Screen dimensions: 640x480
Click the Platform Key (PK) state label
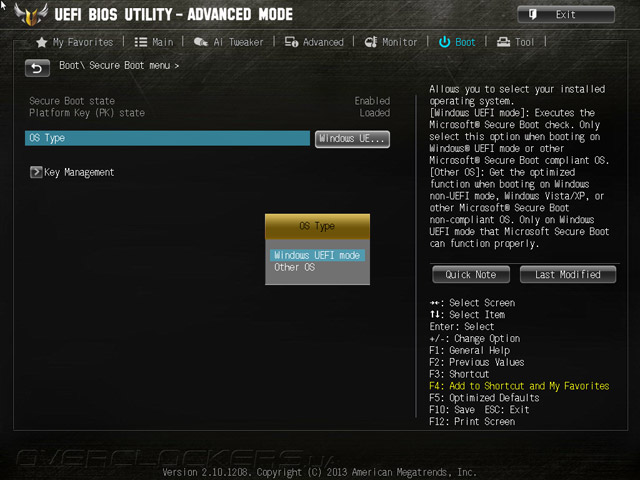point(87,113)
